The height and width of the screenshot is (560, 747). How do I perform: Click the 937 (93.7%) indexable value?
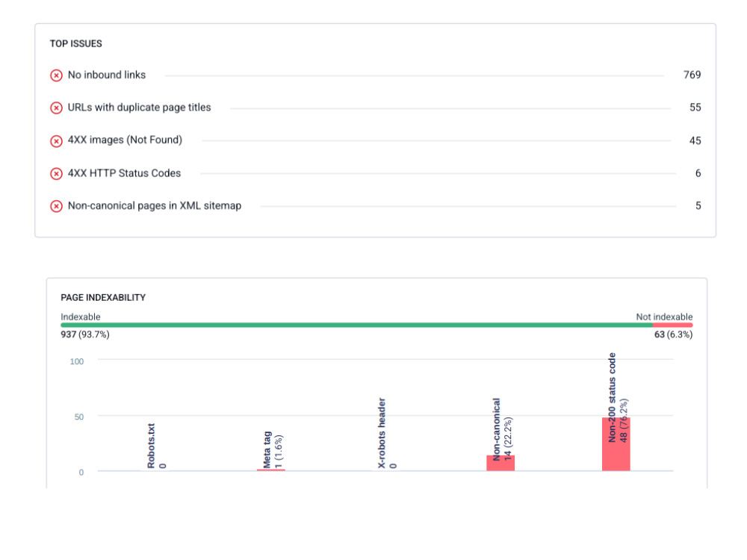click(85, 335)
